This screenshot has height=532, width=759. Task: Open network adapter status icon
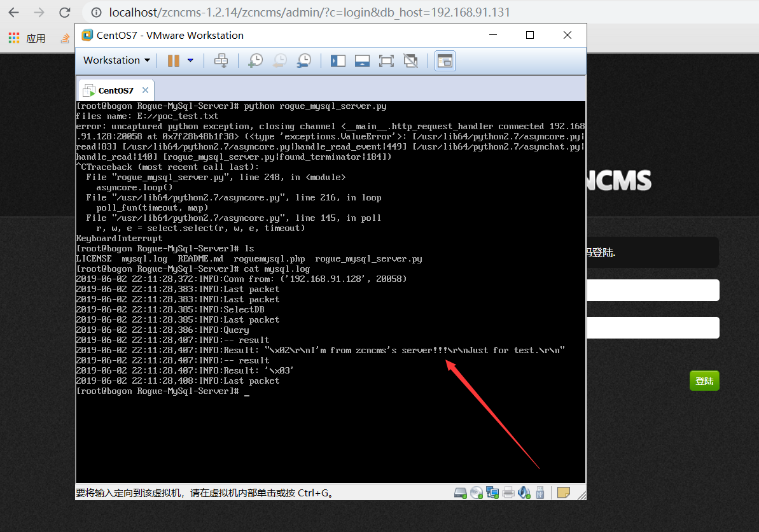493,493
